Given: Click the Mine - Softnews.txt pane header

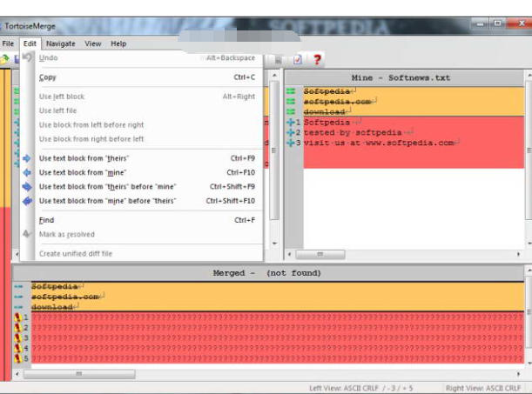Looking at the screenshot, I should tap(404, 78).
